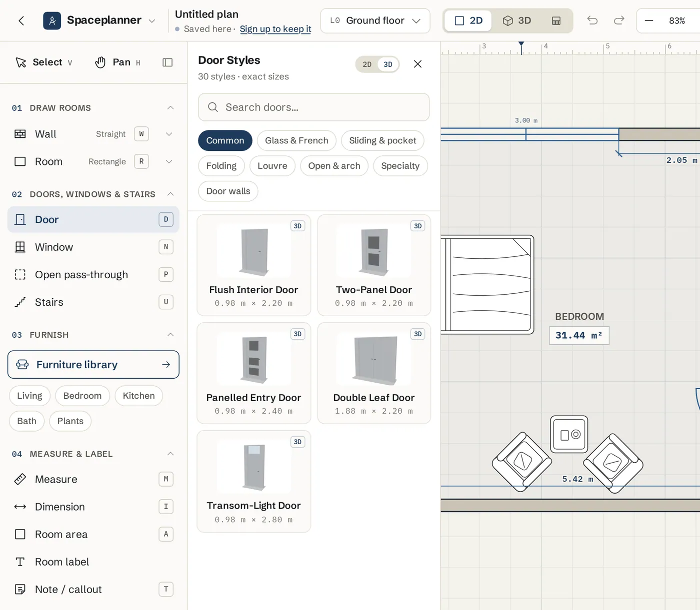Open the calculator icon in view switcher
The height and width of the screenshot is (610, 700).
tap(556, 20)
